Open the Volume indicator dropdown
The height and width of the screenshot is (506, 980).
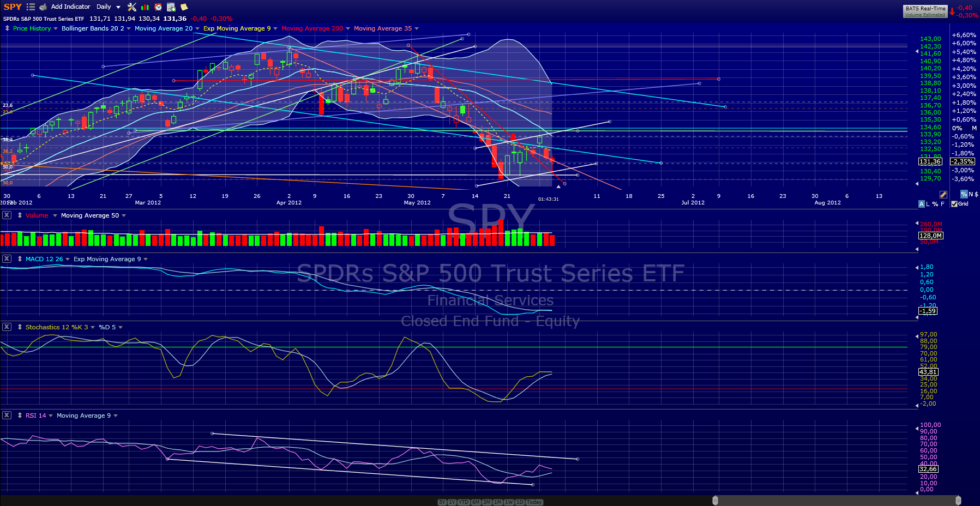click(55, 216)
